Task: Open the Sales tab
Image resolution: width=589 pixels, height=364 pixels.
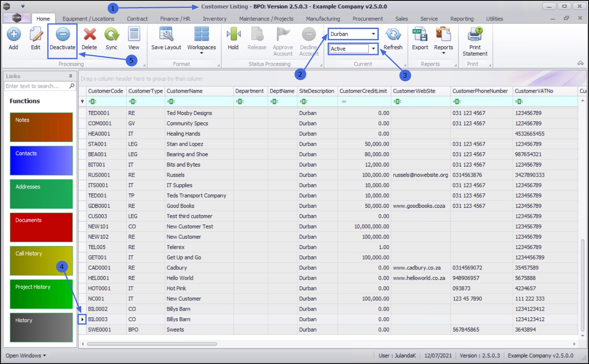Action: coord(402,18)
